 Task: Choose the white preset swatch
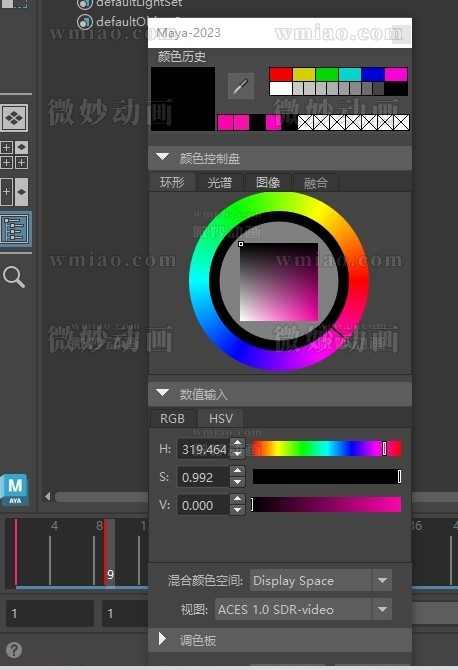(x=281, y=88)
